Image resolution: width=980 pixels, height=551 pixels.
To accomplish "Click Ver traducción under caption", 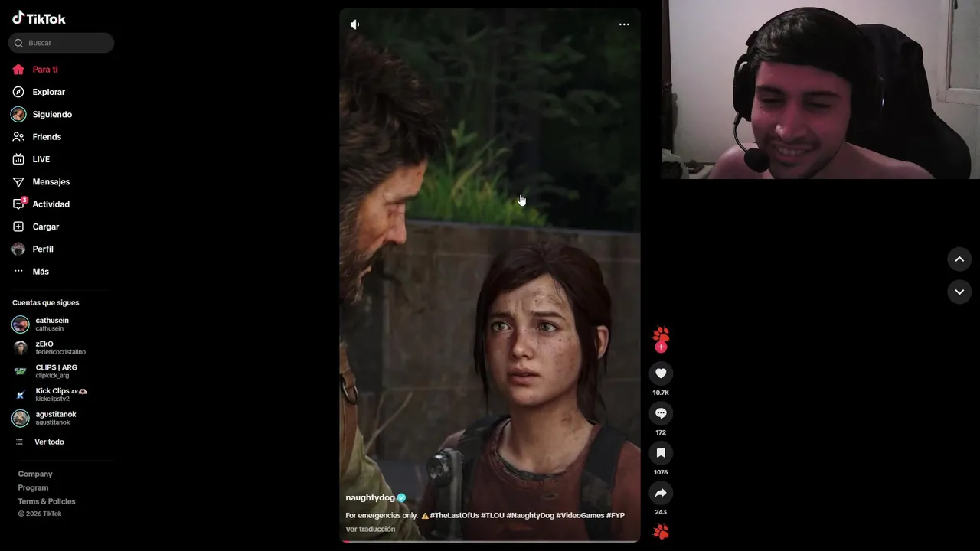I will (x=371, y=529).
